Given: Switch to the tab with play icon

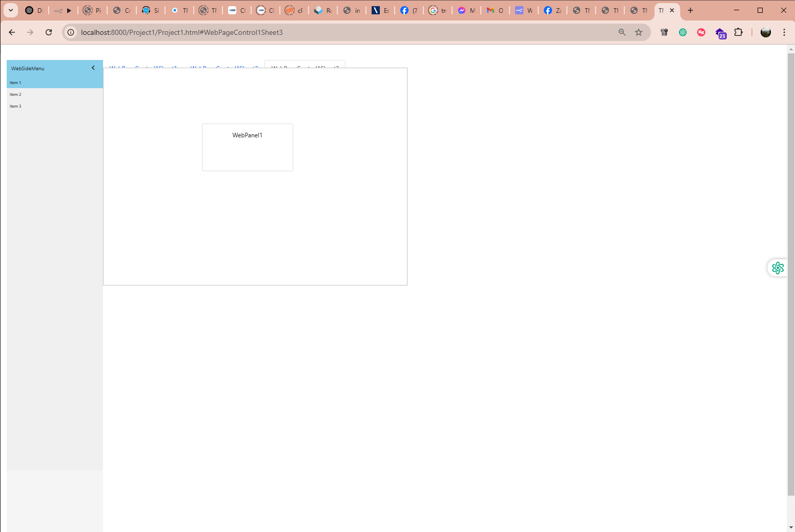Looking at the screenshot, I should coord(63,10).
